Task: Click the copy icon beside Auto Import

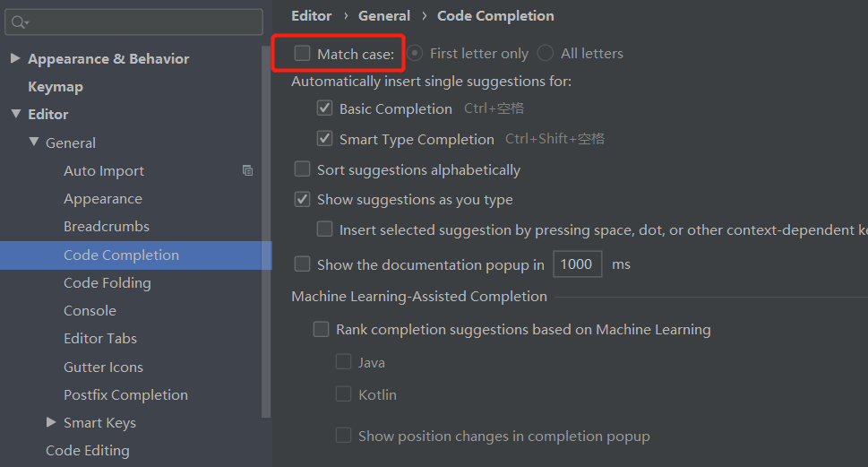Action: (x=248, y=170)
